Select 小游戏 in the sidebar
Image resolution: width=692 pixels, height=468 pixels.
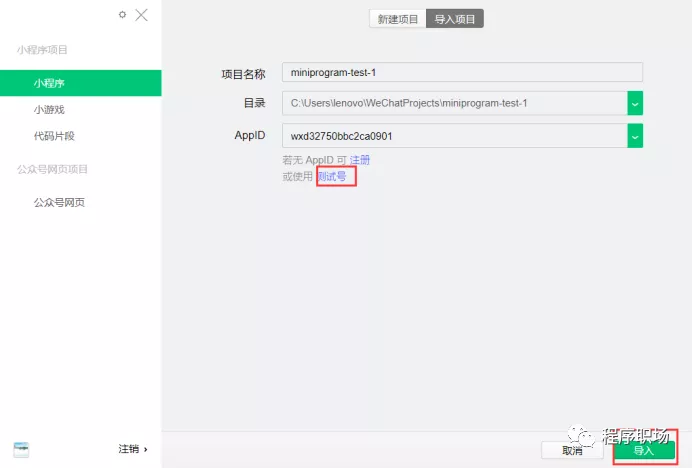pos(49,109)
